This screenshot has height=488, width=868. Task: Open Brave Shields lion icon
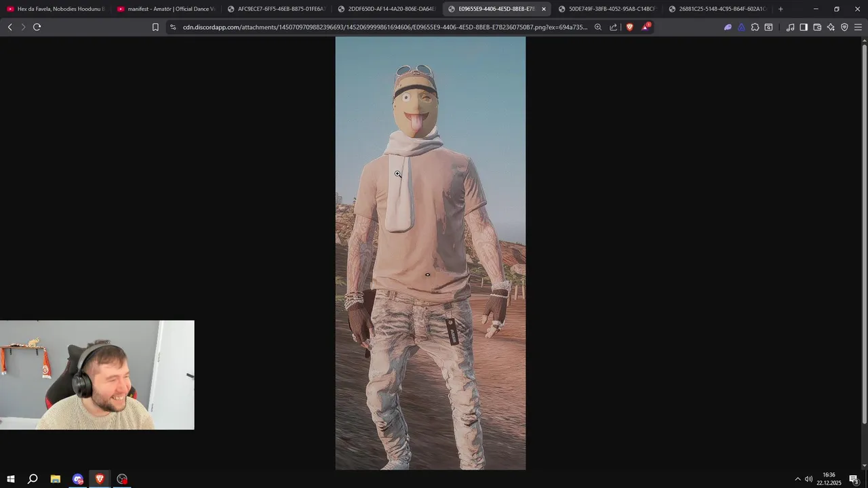click(629, 27)
